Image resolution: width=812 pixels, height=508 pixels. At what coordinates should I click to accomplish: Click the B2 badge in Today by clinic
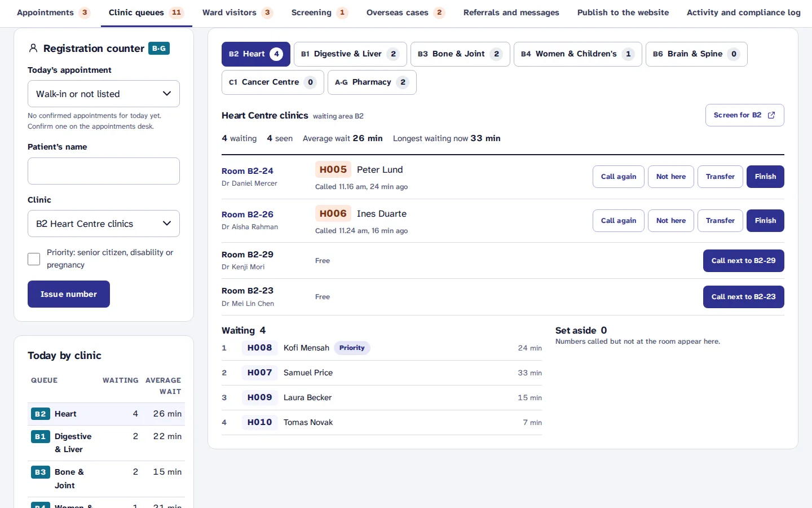click(x=41, y=414)
